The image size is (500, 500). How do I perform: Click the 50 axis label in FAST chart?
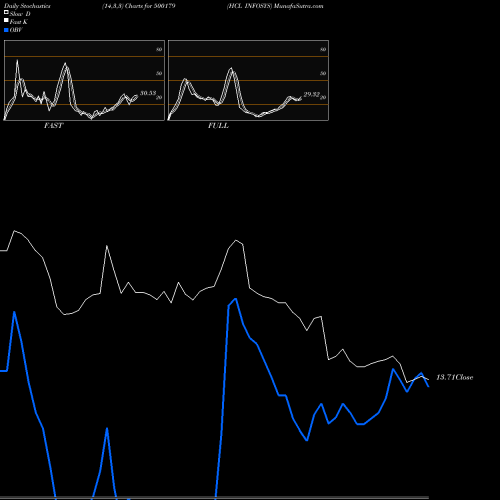coord(159,73)
